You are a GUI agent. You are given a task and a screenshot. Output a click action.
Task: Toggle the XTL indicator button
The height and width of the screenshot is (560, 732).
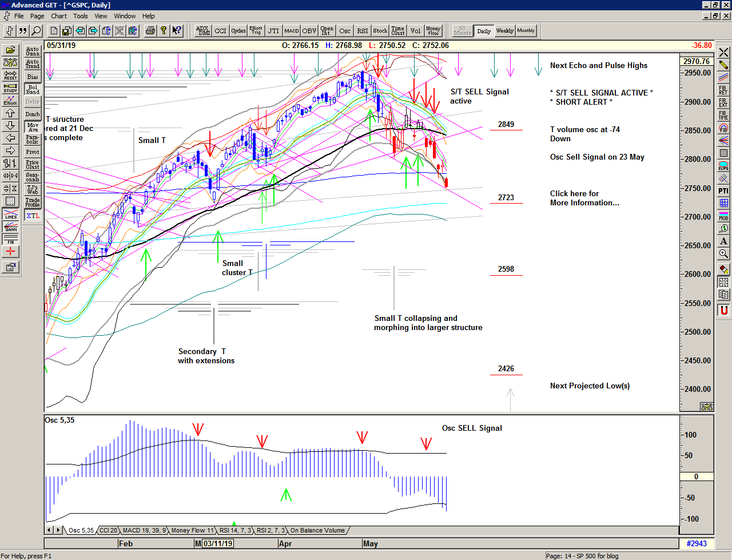click(33, 216)
